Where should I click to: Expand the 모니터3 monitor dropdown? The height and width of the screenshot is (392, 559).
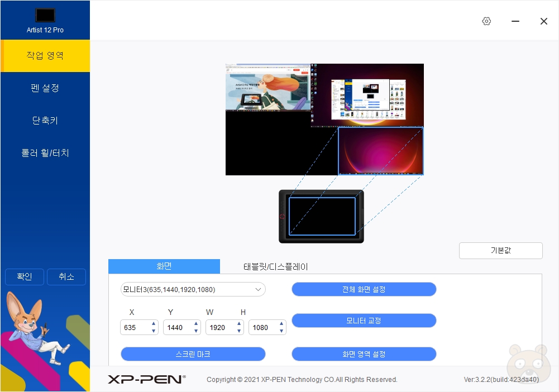coord(193,289)
